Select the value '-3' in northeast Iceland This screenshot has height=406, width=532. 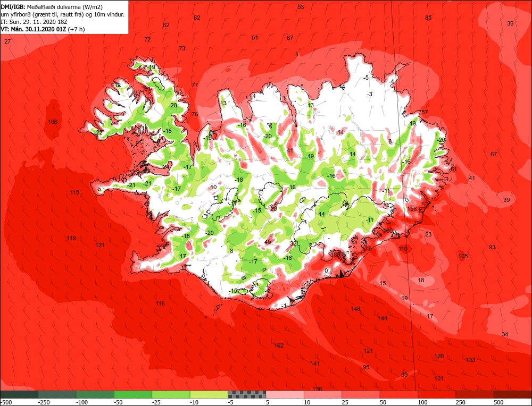pyautogui.click(x=370, y=94)
